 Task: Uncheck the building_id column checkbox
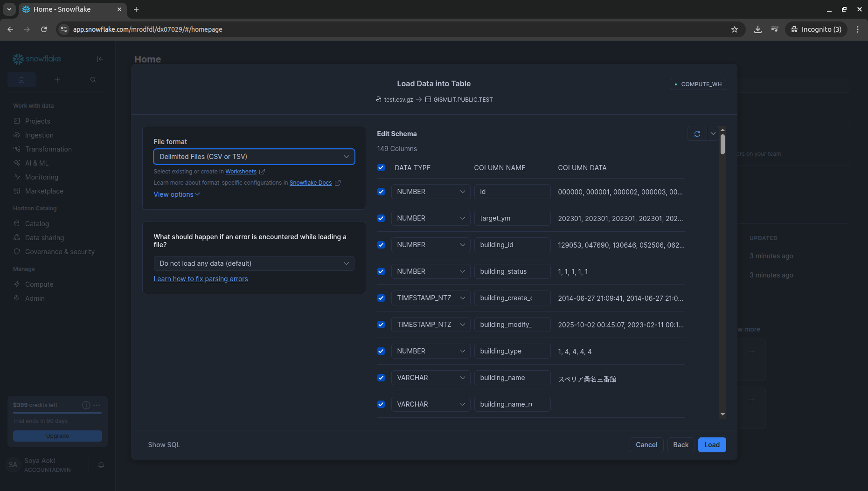tap(381, 245)
